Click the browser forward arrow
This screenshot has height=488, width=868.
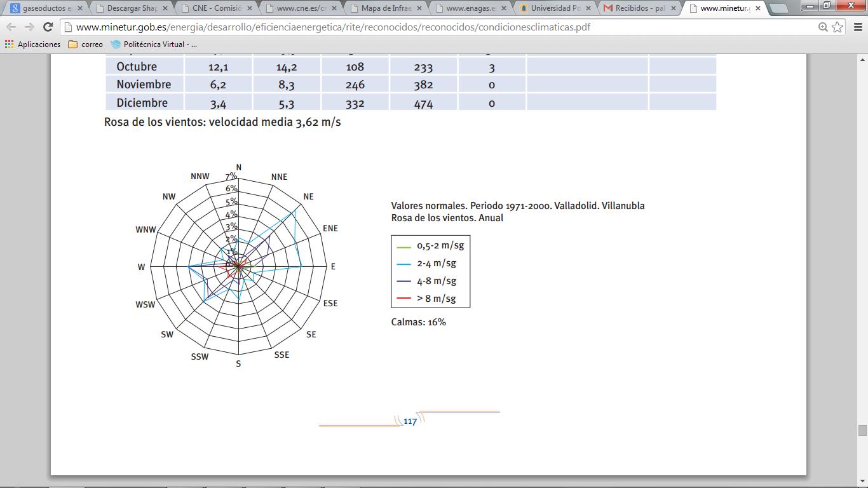29,27
